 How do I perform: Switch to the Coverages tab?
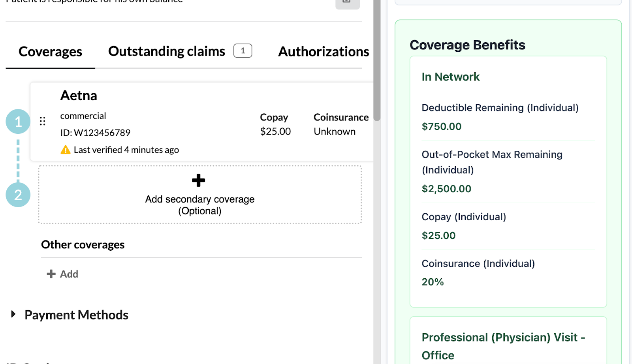[50, 52]
